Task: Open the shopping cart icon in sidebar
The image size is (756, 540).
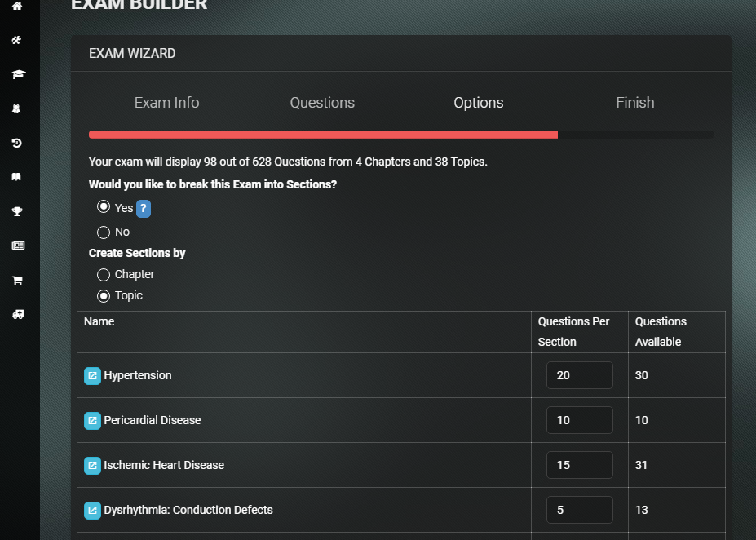Action: pos(17,280)
